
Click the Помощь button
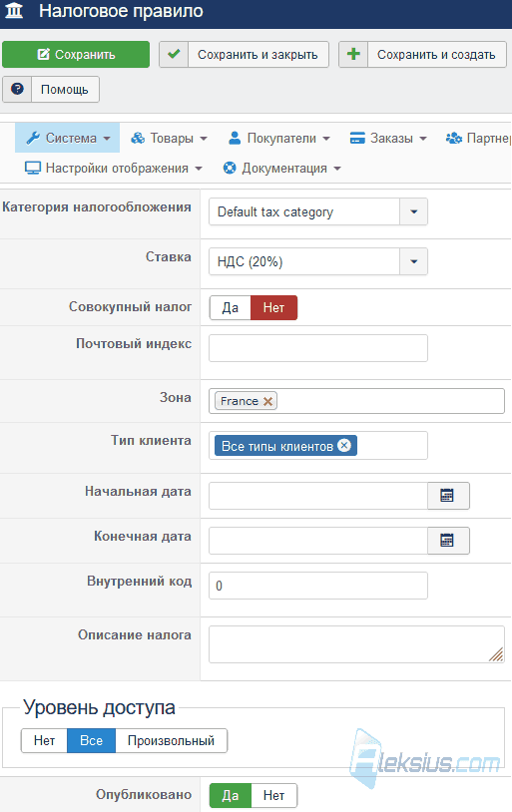[51, 89]
